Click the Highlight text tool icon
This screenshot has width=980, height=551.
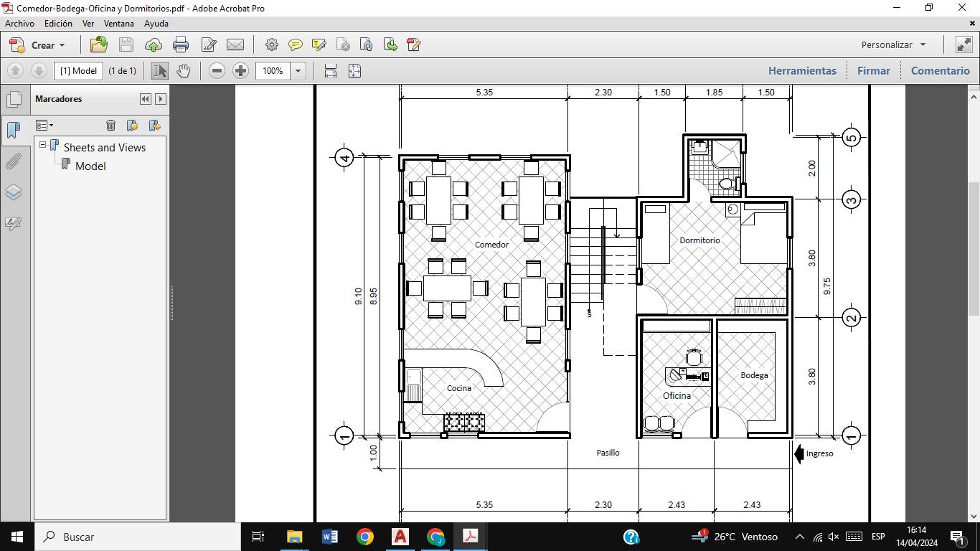pyautogui.click(x=319, y=45)
